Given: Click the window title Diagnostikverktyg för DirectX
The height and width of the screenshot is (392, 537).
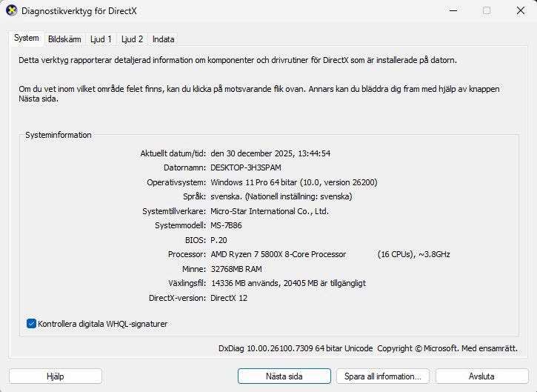Looking at the screenshot, I should 79,11.
